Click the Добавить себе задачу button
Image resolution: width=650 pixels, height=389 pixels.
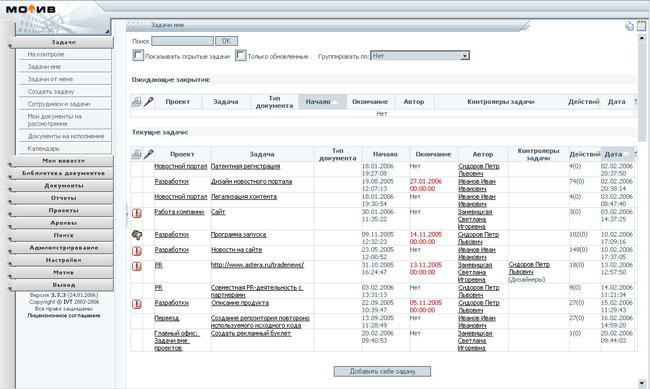(382, 371)
